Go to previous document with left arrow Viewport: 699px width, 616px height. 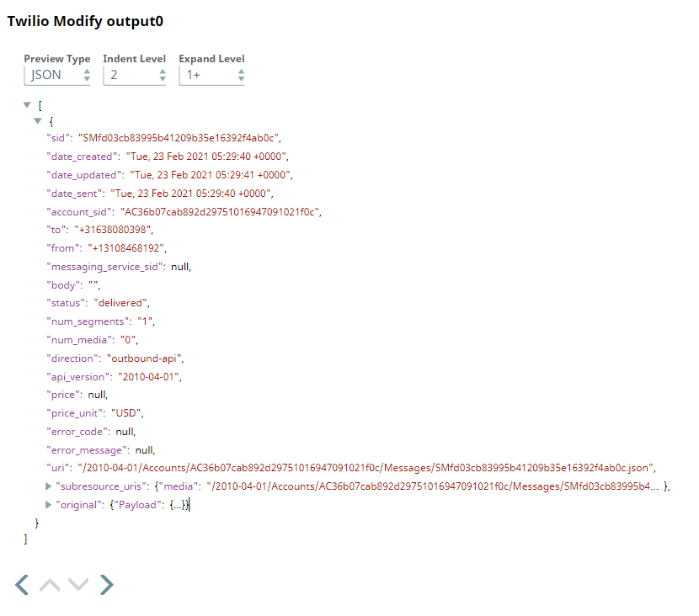[22, 584]
